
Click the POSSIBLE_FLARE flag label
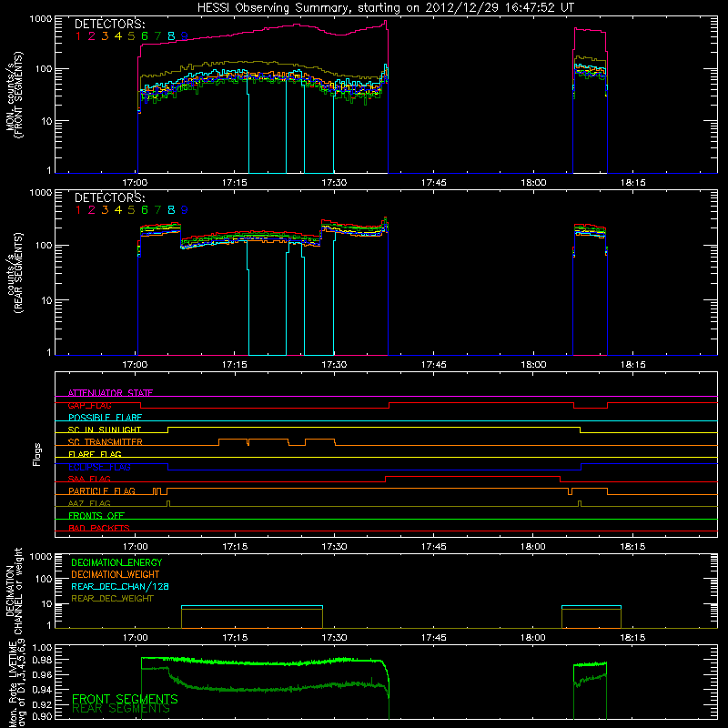(105, 418)
